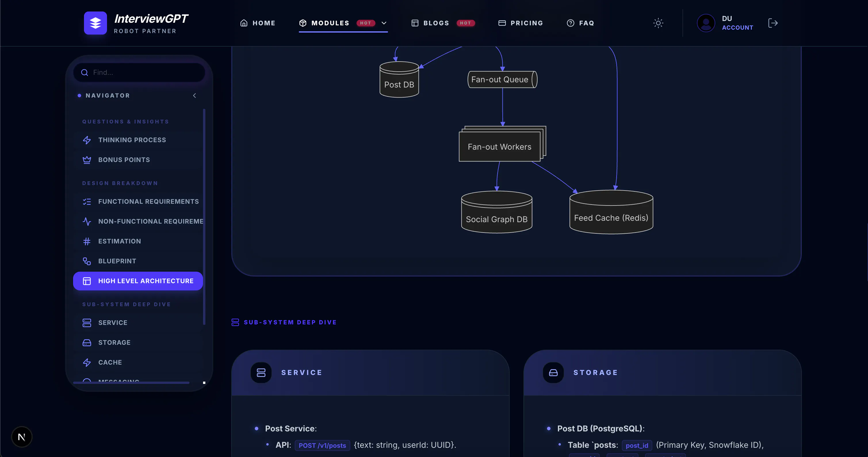Screen dimensions: 868x457
Task: Click the Service server icon in sidebar
Action: (x=87, y=323)
